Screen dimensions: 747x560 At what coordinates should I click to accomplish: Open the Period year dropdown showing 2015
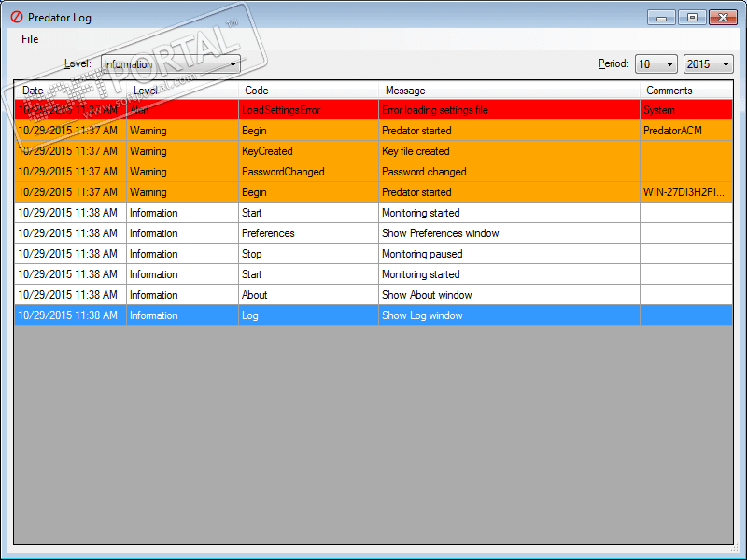[708, 63]
